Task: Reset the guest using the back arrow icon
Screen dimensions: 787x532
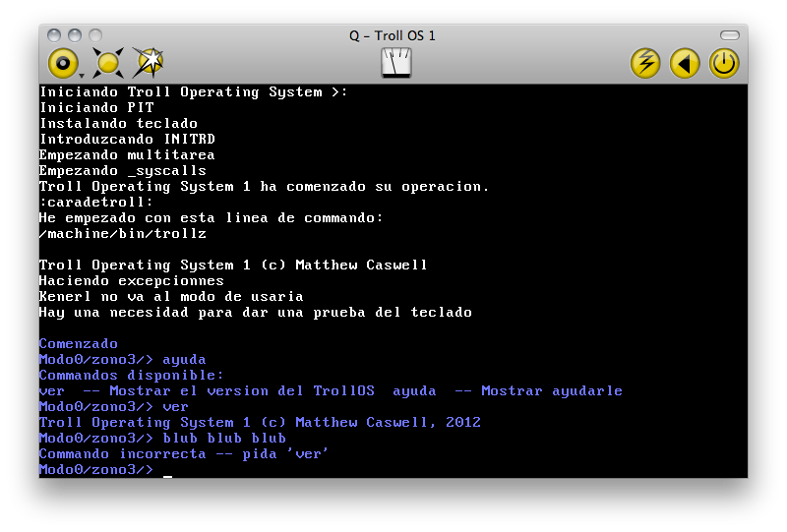Action: pos(685,63)
